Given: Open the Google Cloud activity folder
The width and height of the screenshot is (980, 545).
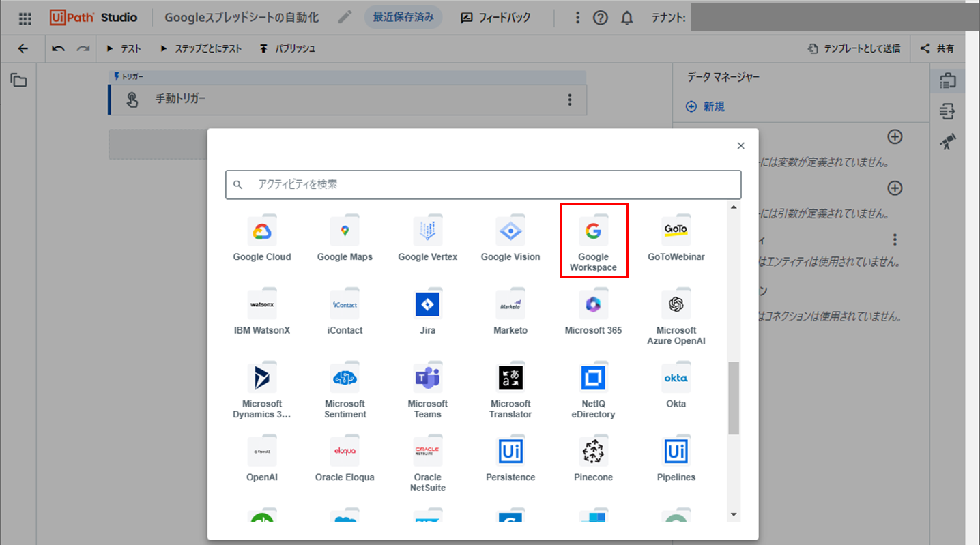Looking at the screenshot, I should (262, 239).
